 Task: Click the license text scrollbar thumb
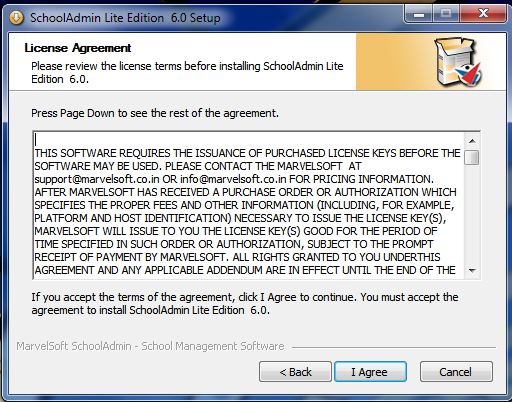point(472,157)
